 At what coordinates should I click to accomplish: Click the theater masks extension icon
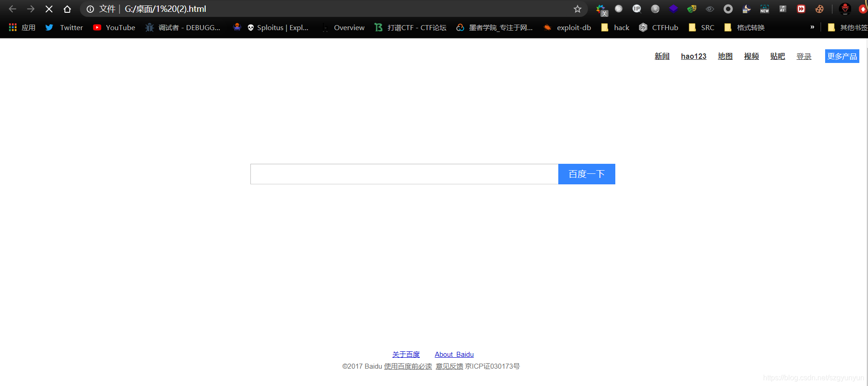(691, 9)
